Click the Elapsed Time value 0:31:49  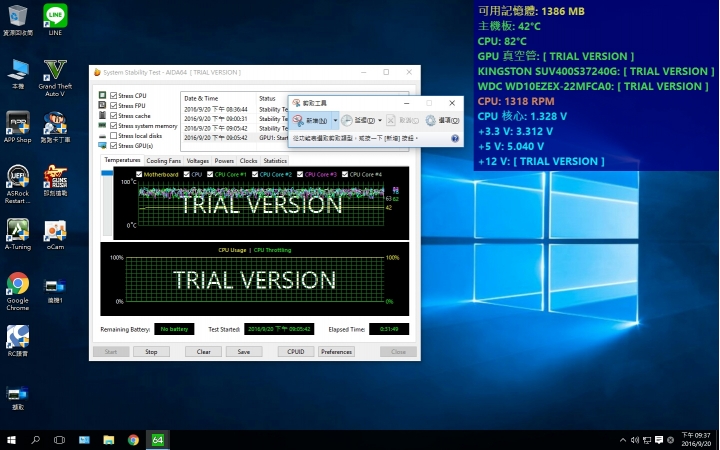pyautogui.click(x=389, y=329)
